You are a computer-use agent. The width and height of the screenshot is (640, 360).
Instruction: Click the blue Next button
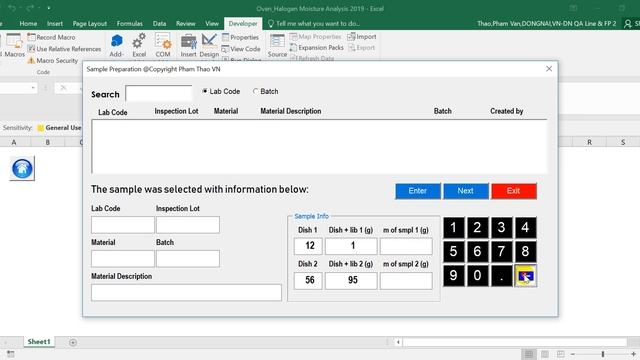click(465, 191)
